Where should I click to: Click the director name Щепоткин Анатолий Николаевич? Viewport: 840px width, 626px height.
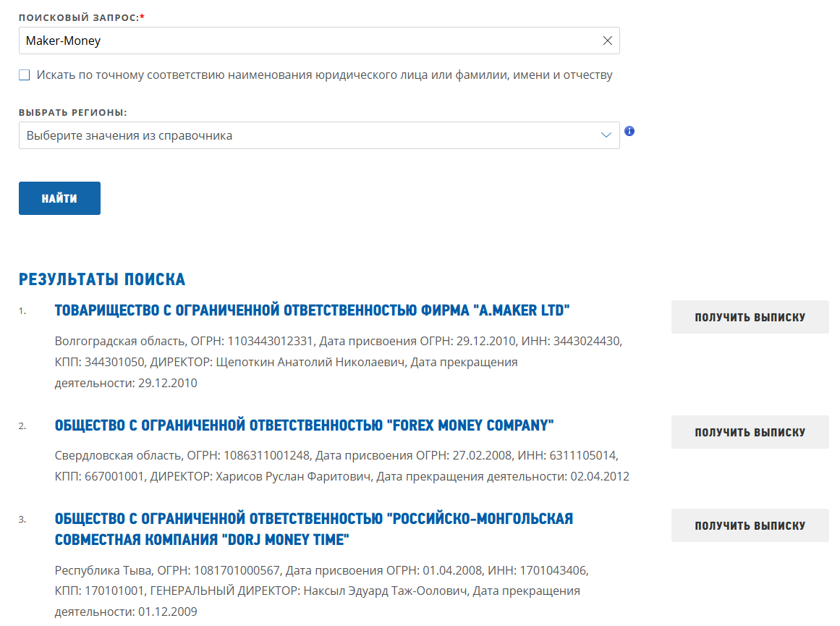pyautogui.click(x=310, y=363)
